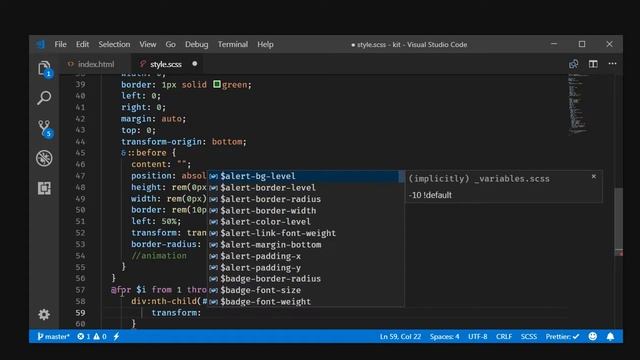This screenshot has width=640, height=360.
Task: Open the Manage gear icon
Action: [44, 314]
